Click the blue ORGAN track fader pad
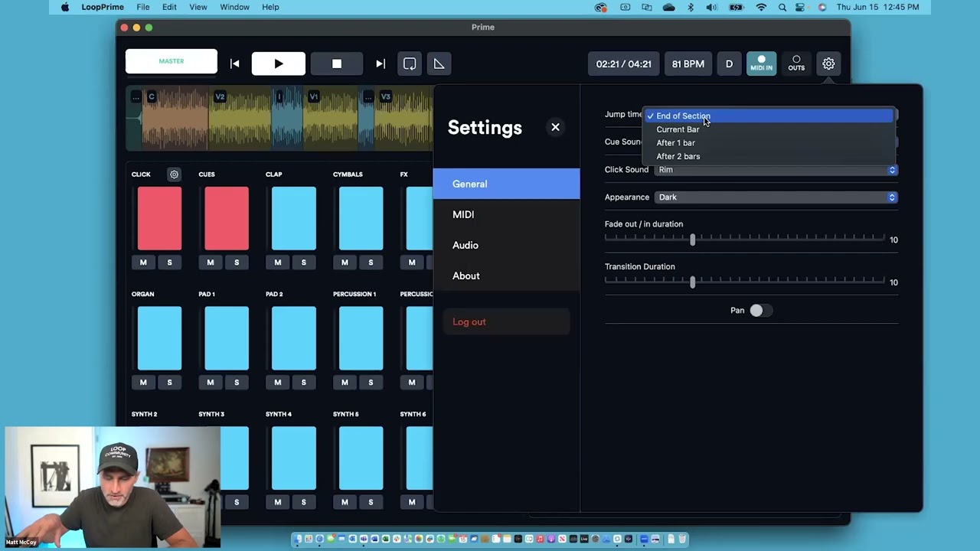Screen dimensions: 980x551 (x=160, y=338)
